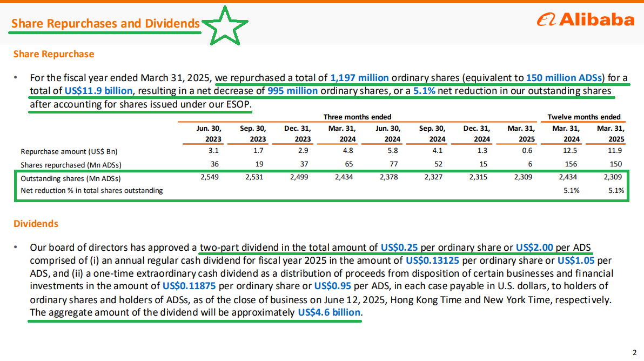Click the 'Jun. 30, 2024' column header
The height and width of the screenshot is (361, 644).
coord(388,133)
